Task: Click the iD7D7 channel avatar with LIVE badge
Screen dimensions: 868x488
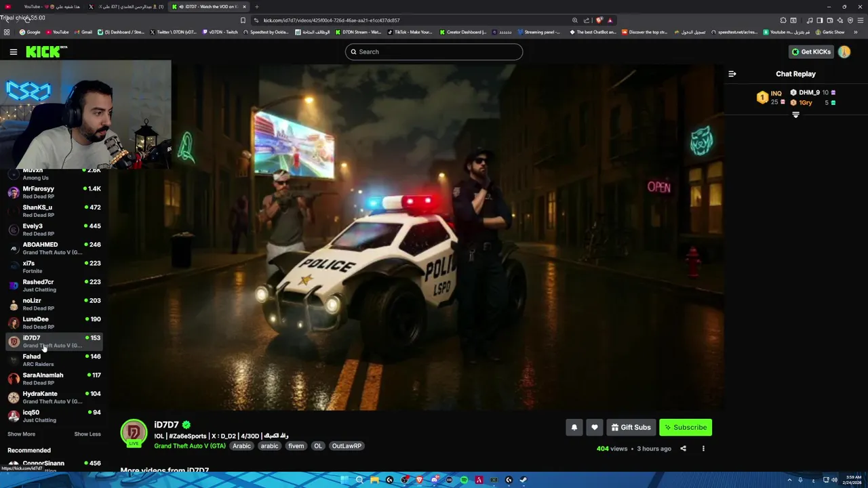Action: pyautogui.click(x=134, y=433)
